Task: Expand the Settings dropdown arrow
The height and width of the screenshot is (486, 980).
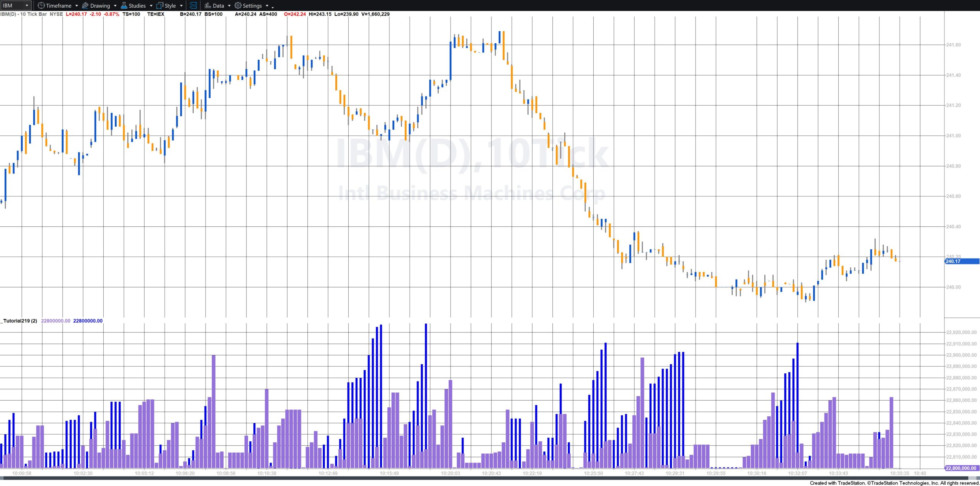Action: (x=267, y=6)
